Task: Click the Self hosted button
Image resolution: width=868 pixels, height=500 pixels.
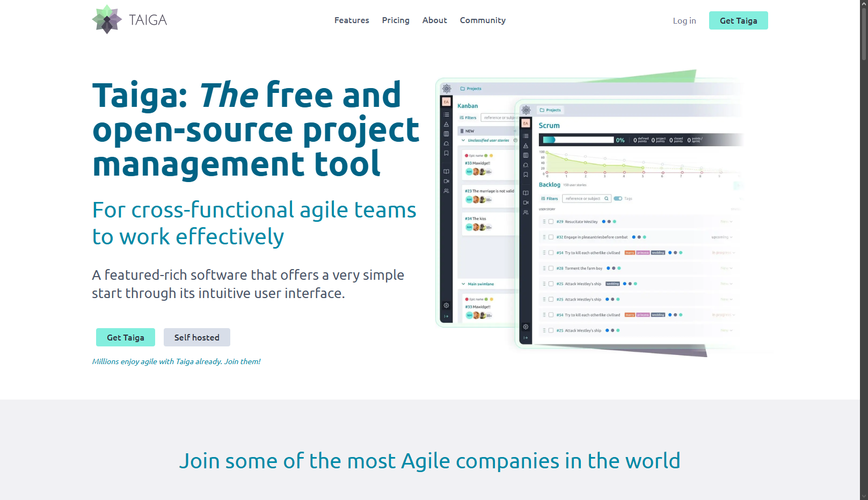Action: [x=196, y=337]
